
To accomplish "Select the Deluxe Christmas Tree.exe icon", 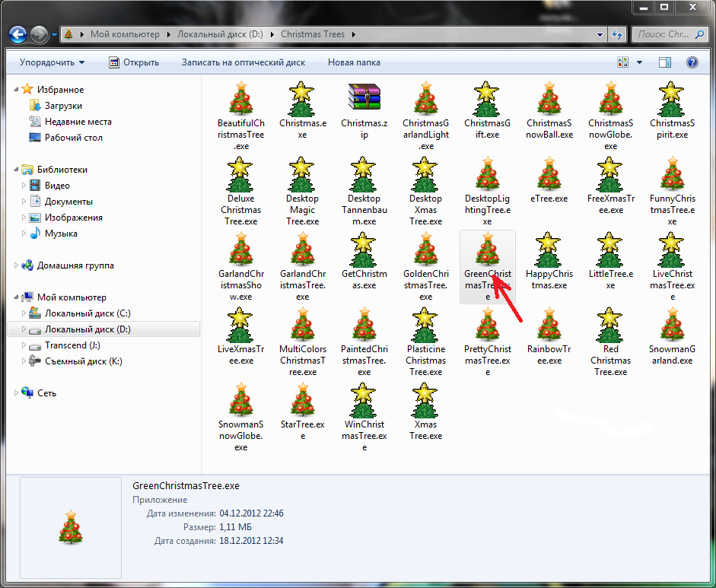I will tap(240, 173).
